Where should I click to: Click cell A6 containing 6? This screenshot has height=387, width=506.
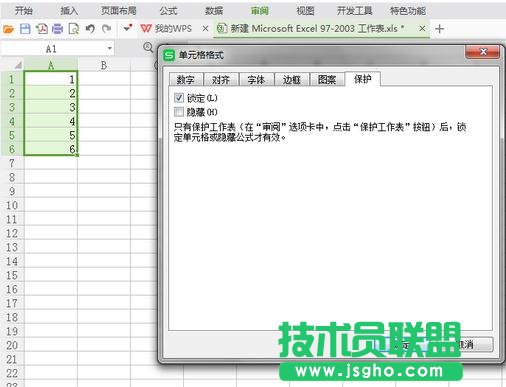coord(51,149)
